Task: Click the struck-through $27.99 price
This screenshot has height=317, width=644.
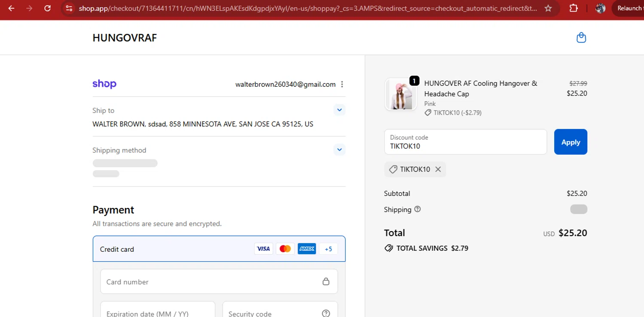Action: pos(578,83)
